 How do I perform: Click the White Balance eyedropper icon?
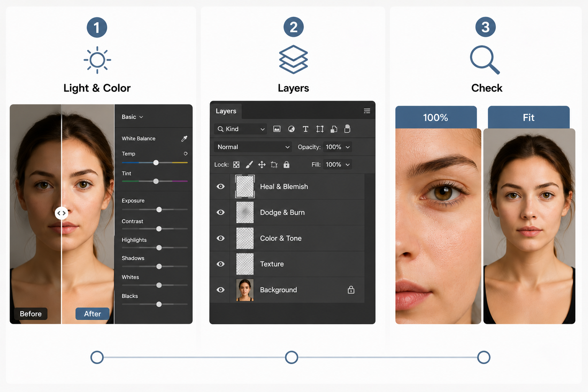tap(184, 139)
